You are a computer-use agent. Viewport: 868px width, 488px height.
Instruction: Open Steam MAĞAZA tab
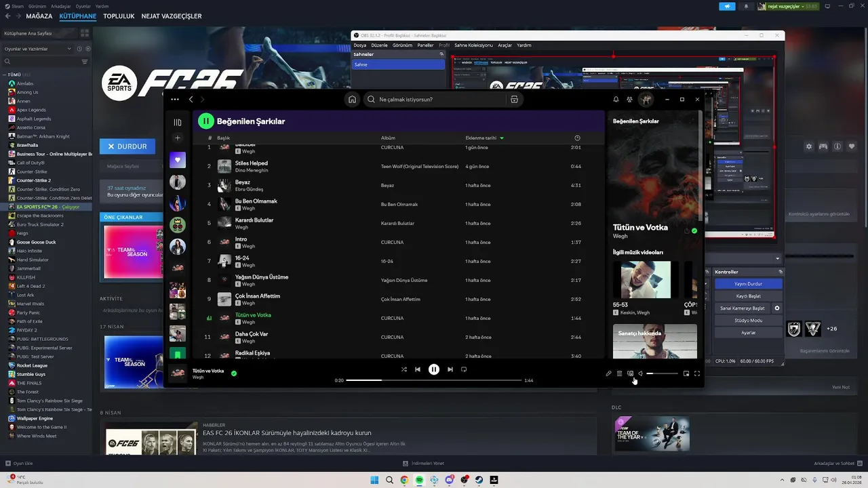point(39,16)
